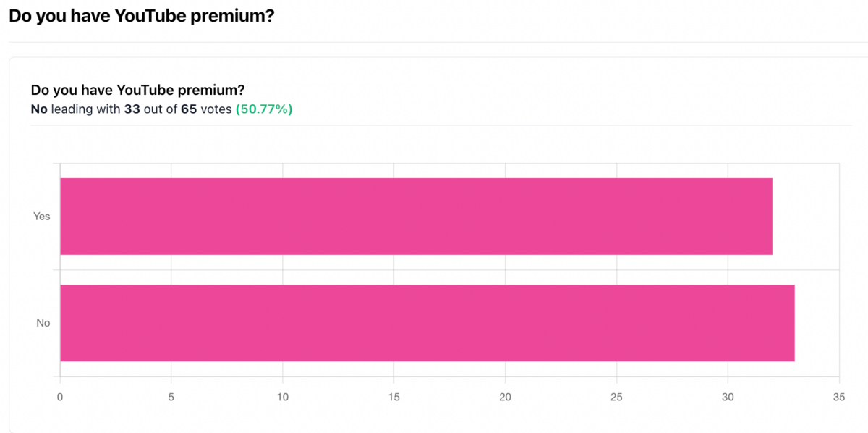Screen dimensions: 868x433
Task: Click the 25 tick label on x-axis
Action: (x=616, y=398)
